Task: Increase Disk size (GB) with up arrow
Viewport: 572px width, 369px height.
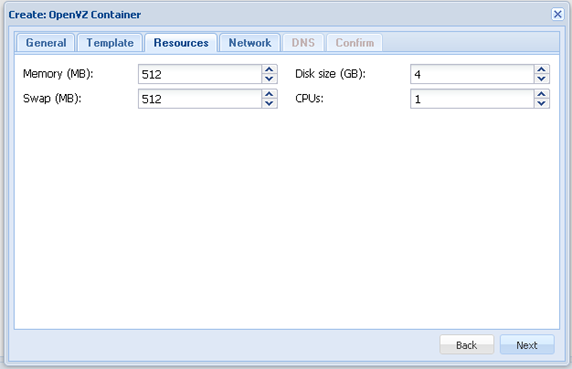Action: pyautogui.click(x=542, y=69)
